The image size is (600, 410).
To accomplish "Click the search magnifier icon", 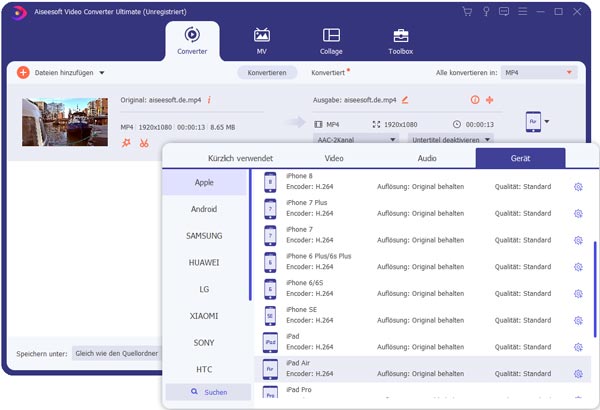I will click(194, 392).
